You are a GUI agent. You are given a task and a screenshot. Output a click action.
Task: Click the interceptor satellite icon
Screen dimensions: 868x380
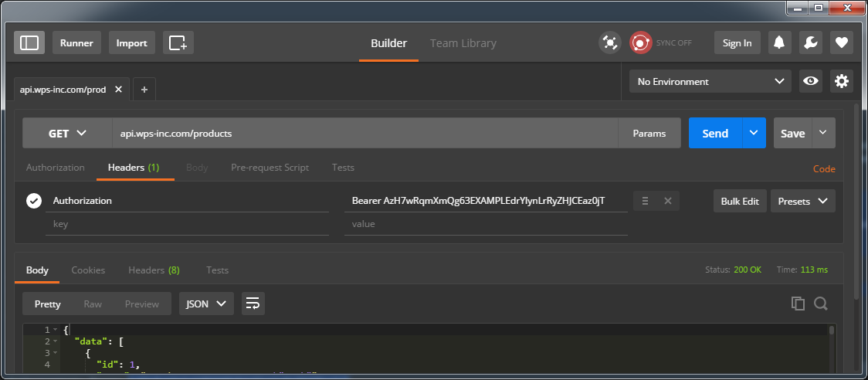(610, 42)
